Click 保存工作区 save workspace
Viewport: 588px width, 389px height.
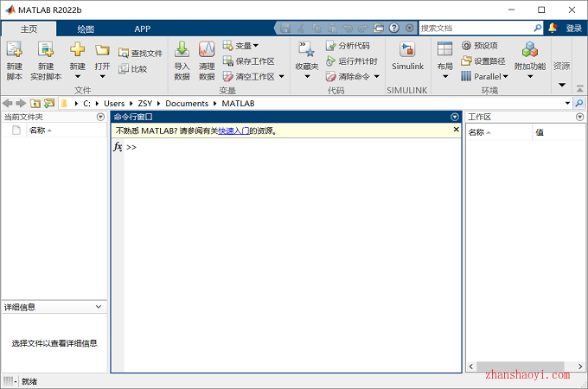tap(249, 61)
